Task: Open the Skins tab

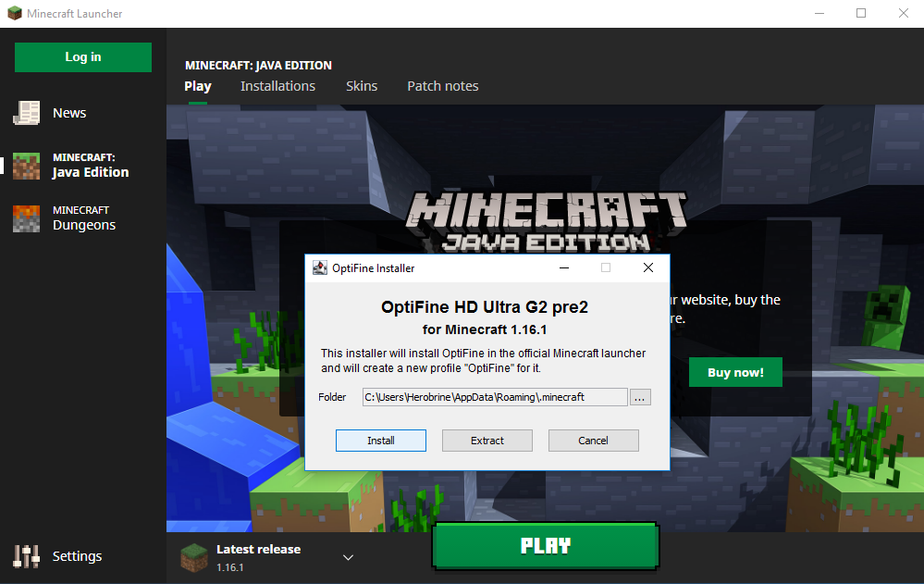Action: 362,86
